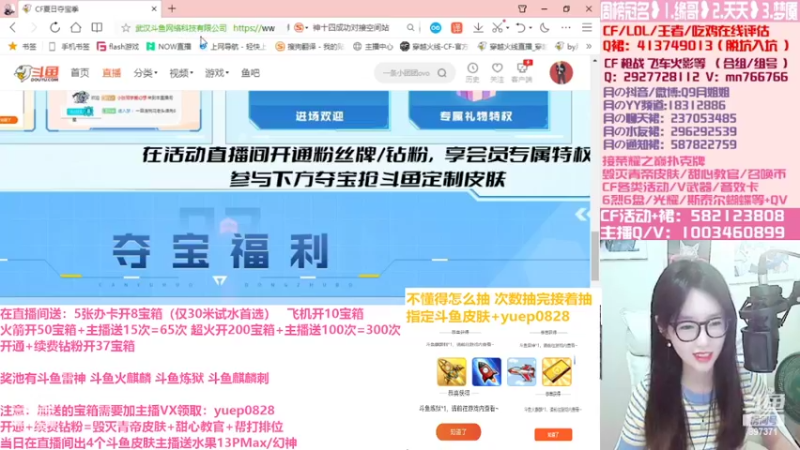Click the Douyu search magnifier icon
This screenshot has width=800, height=450.
[442, 73]
